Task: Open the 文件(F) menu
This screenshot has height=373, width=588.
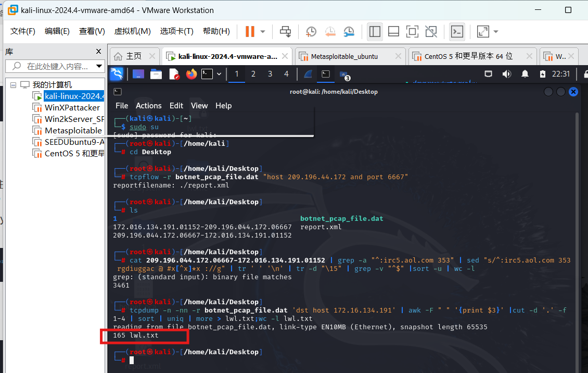Action: pos(23,31)
